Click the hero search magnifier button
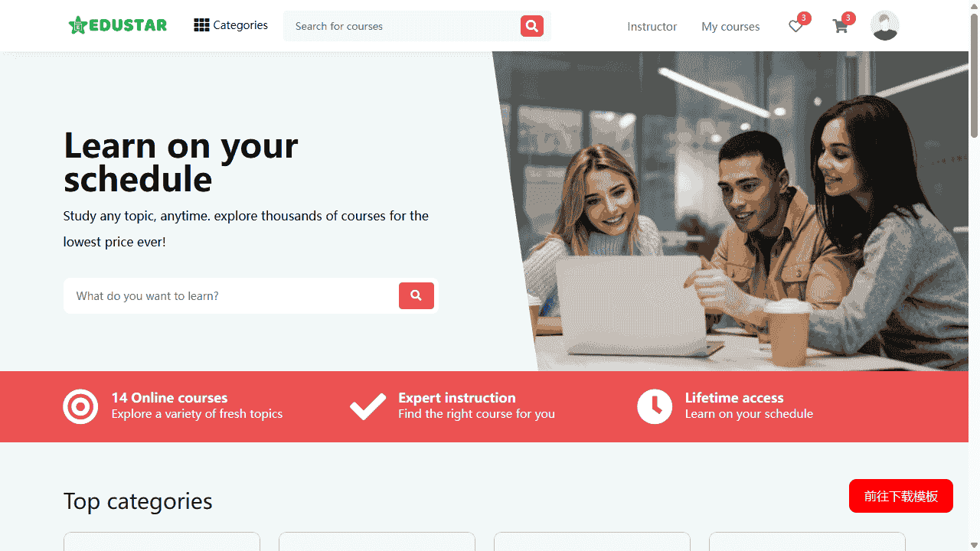 tap(416, 295)
